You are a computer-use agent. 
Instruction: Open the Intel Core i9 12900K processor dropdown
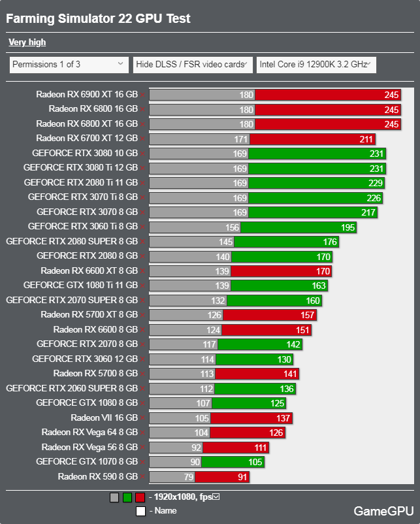tap(316, 65)
